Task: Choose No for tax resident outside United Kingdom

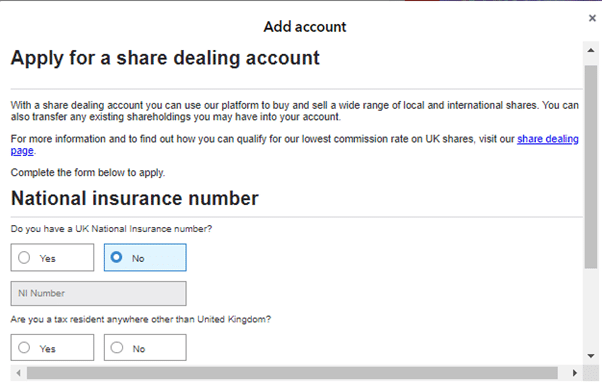Action: pyautogui.click(x=145, y=348)
